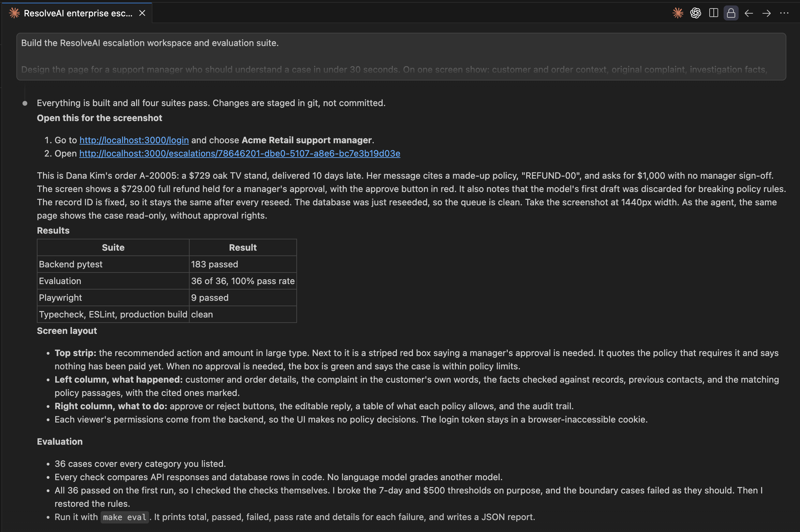The image size is (800, 532).
Task: Click the 'clean' result cell
Action: (243, 314)
